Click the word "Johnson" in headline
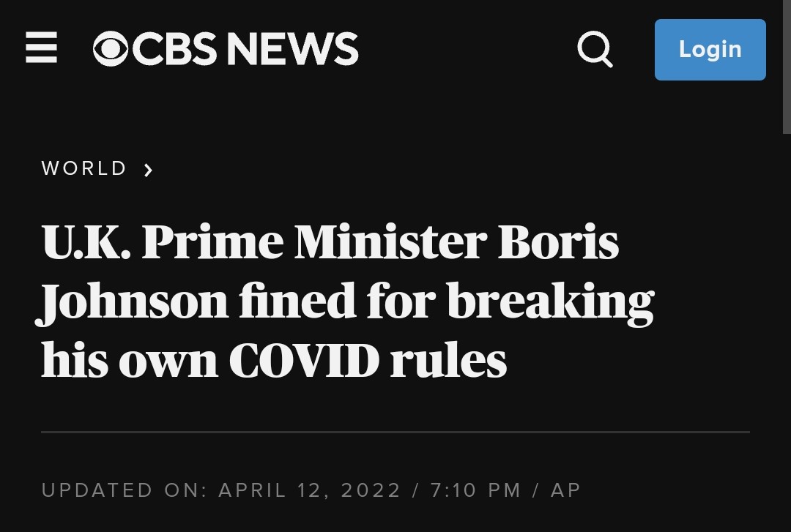The height and width of the screenshot is (532, 791). click(x=131, y=301)
